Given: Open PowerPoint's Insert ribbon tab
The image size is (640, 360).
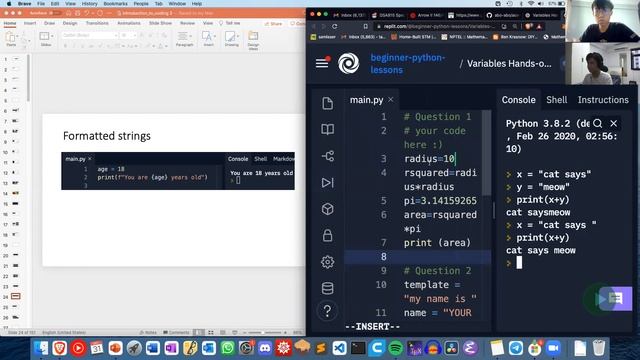Looking at the screenshot, I should [x=30, y=23].
